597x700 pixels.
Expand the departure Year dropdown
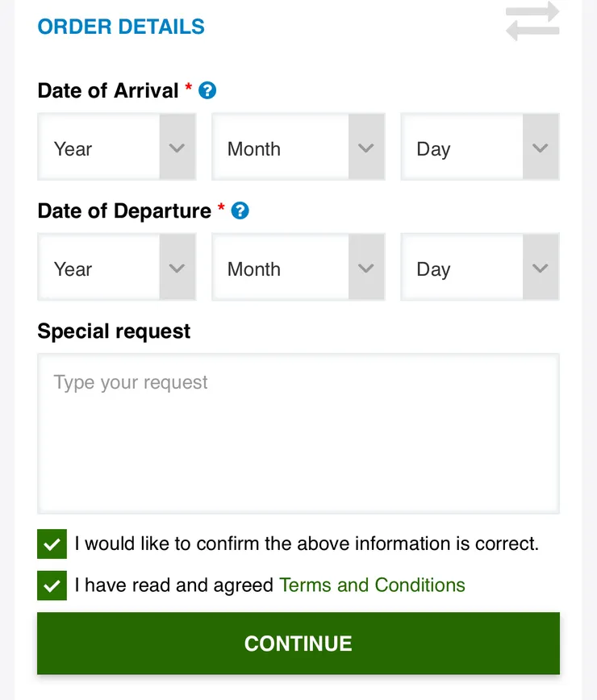pyautogui.click(x=117, y=268)
